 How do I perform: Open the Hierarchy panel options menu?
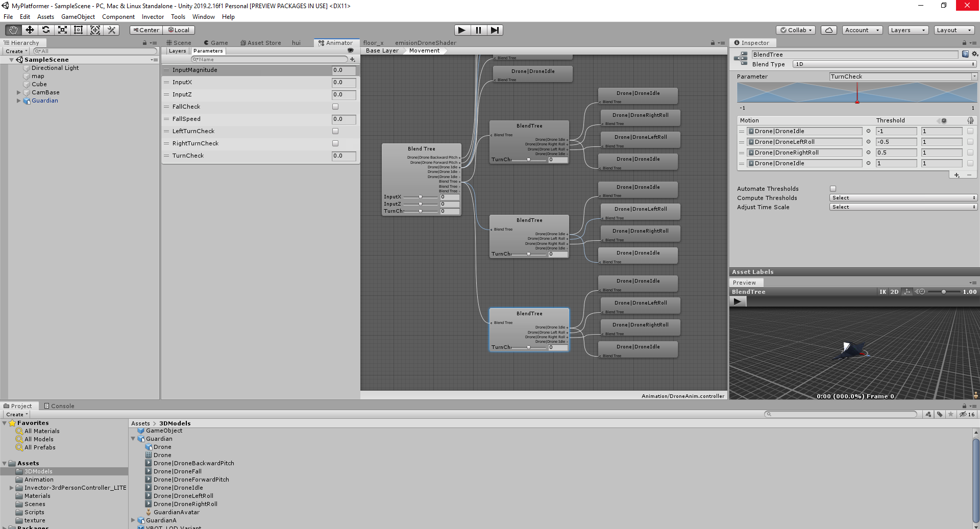(153, 43)
